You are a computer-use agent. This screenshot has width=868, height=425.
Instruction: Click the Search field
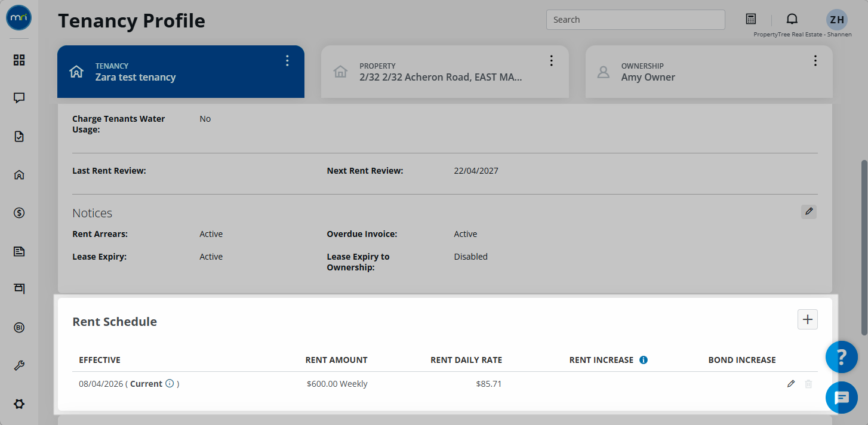pyautogui.click(x=636, y=20)
